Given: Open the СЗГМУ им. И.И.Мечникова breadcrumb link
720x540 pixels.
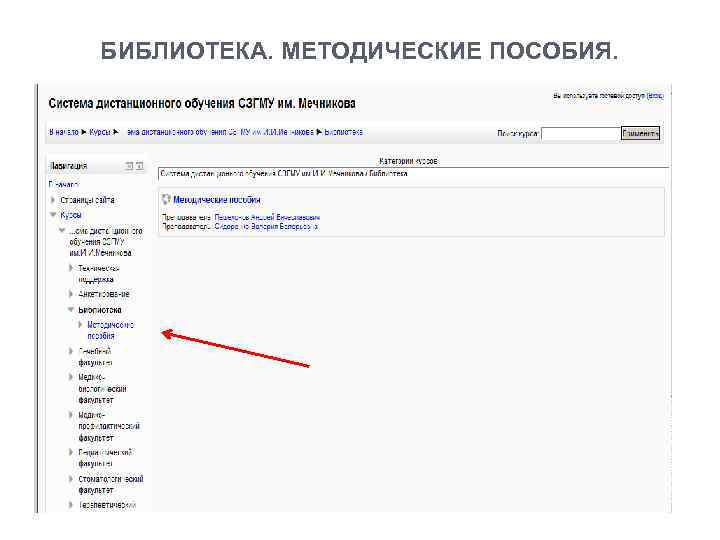Looking at the screenshot, I should click(x=220, y=132).
